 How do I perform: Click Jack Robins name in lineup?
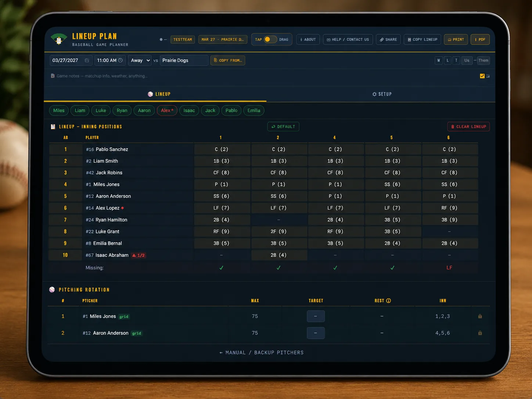[109, 173]
